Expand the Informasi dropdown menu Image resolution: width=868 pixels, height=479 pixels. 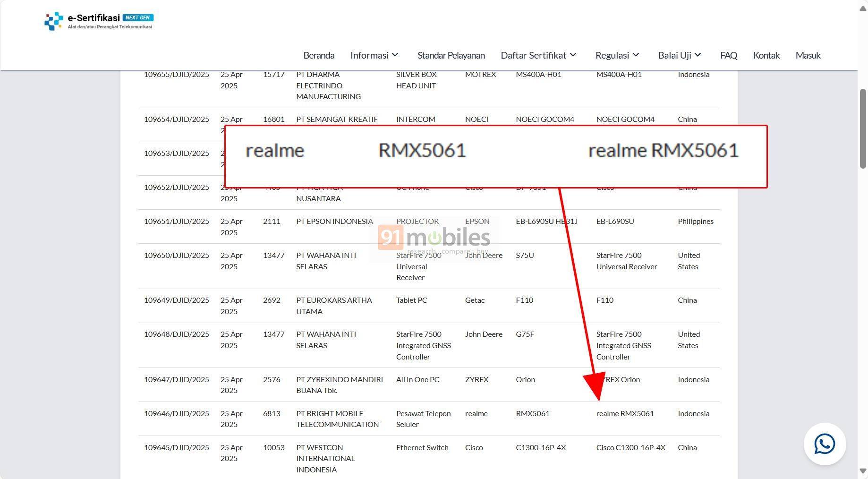click(374, 55)
